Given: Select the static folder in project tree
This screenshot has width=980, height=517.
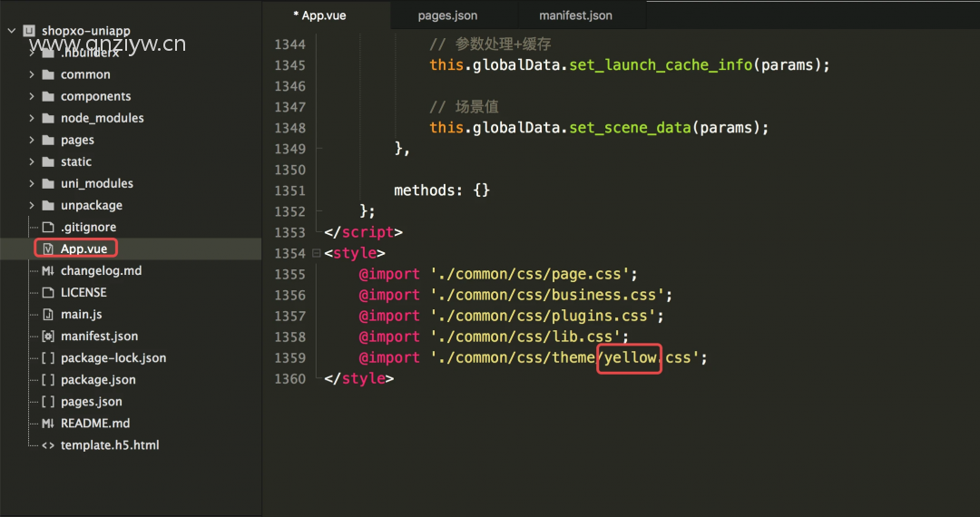Looking at the screenshot, I should click(x=76, y=161).
